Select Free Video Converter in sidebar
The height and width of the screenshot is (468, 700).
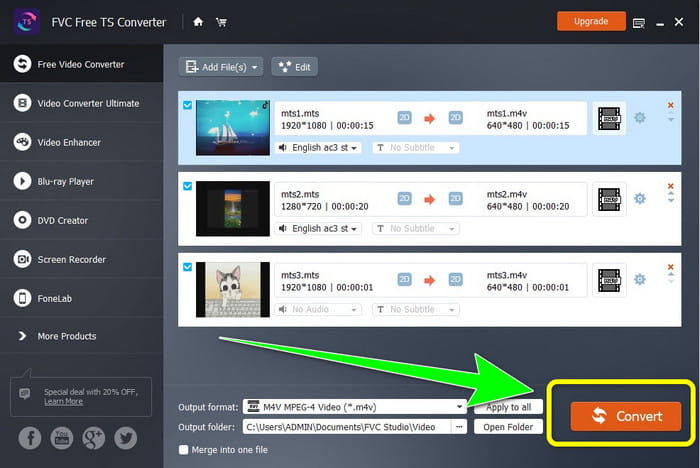click(x=81, y=64)
